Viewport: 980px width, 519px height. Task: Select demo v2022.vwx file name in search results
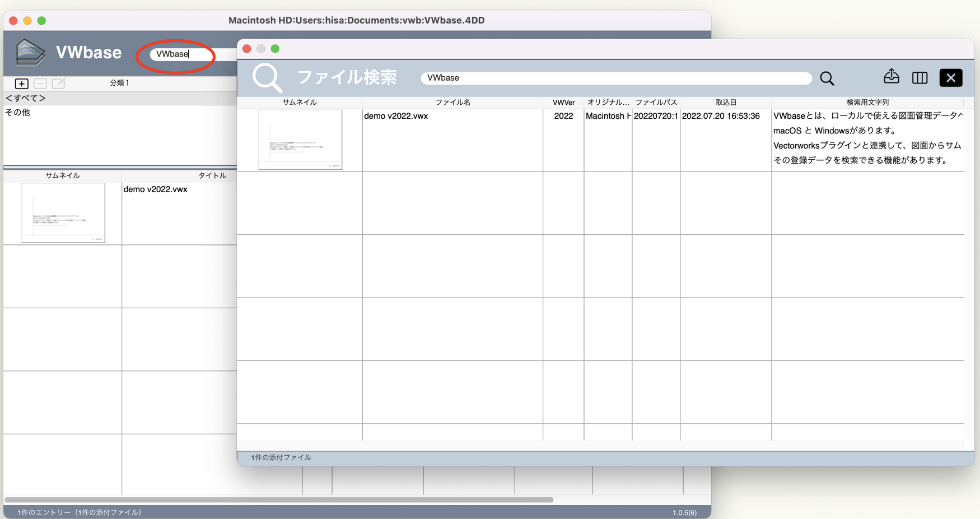tap(396, 116)
